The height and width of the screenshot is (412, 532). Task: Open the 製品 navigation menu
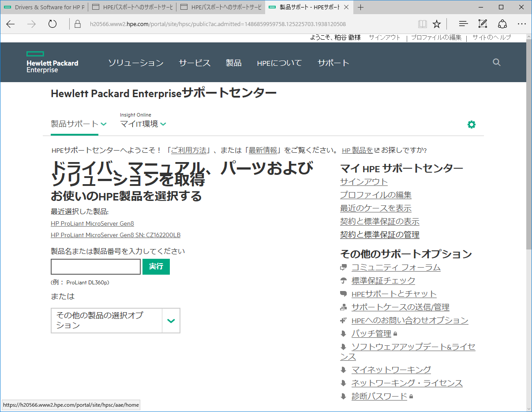click(x=233, y=63)
